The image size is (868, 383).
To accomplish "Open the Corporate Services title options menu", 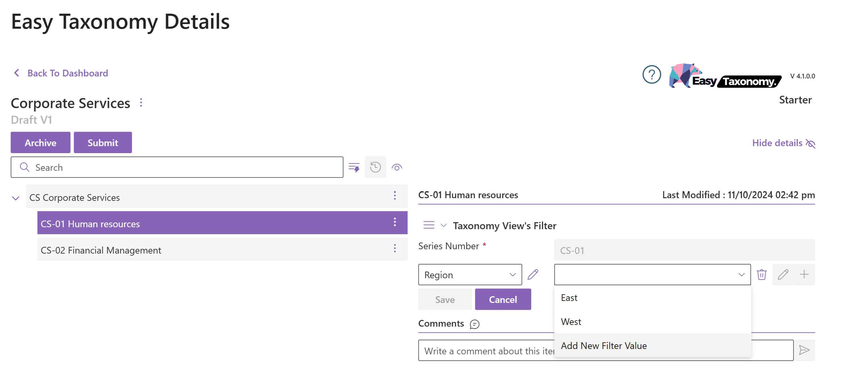I will (141, 103).
